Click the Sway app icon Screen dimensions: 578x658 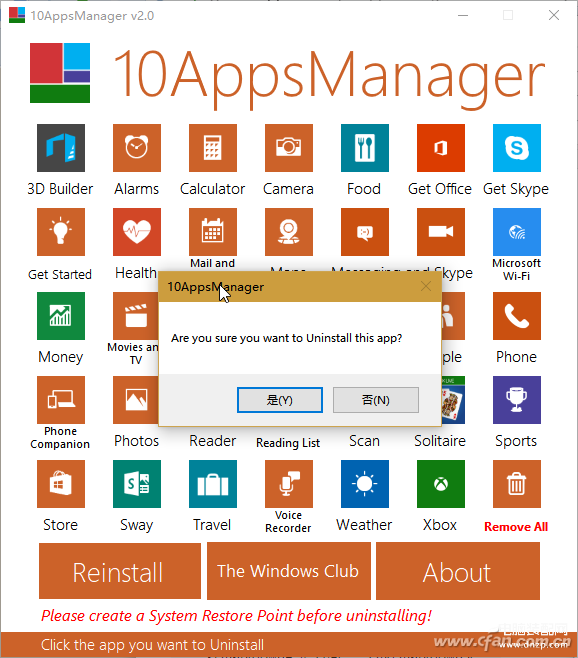[x=137, y=483]
